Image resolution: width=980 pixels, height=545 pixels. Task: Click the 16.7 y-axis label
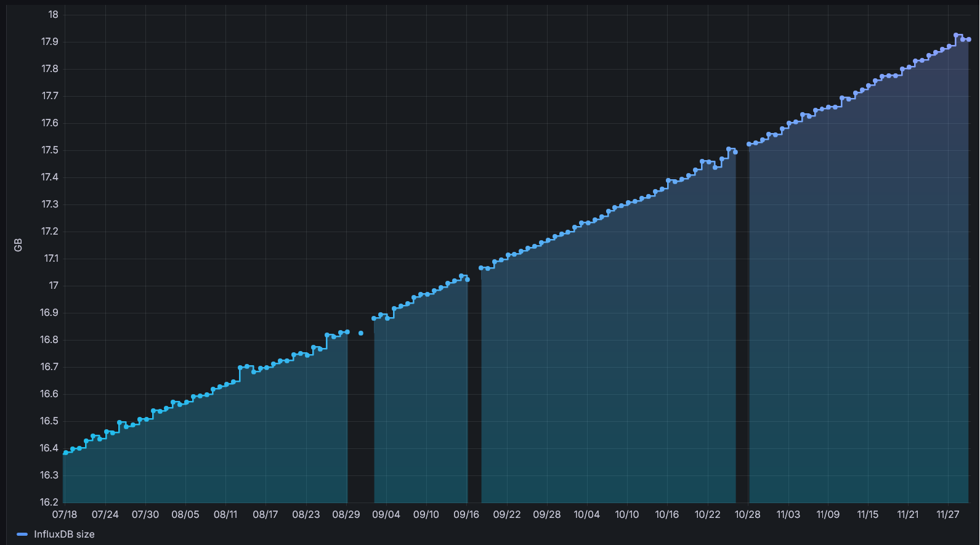pyautogui.click(x=50, y=367)
